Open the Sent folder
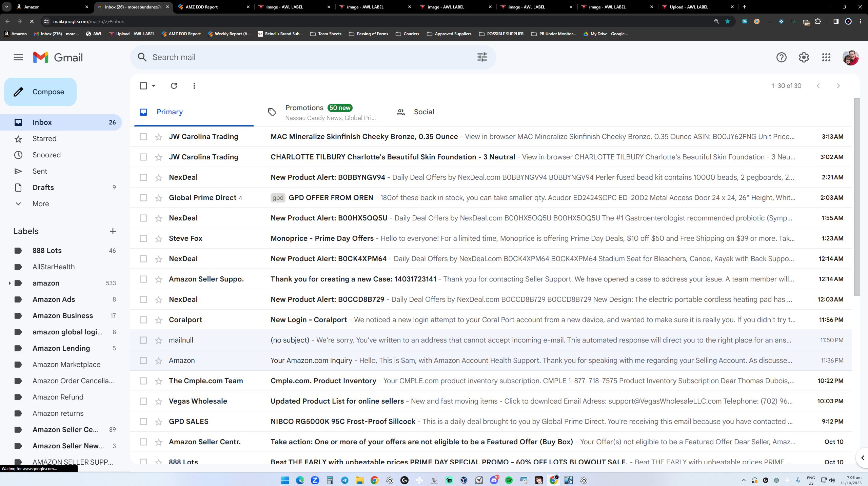Screen dimensions: 868x486 click(x=40, y=171)
